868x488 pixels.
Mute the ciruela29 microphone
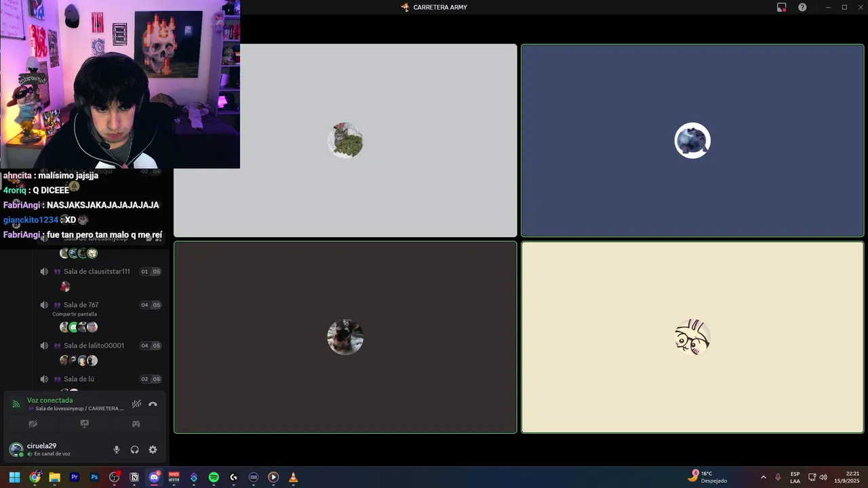[117, 449]
